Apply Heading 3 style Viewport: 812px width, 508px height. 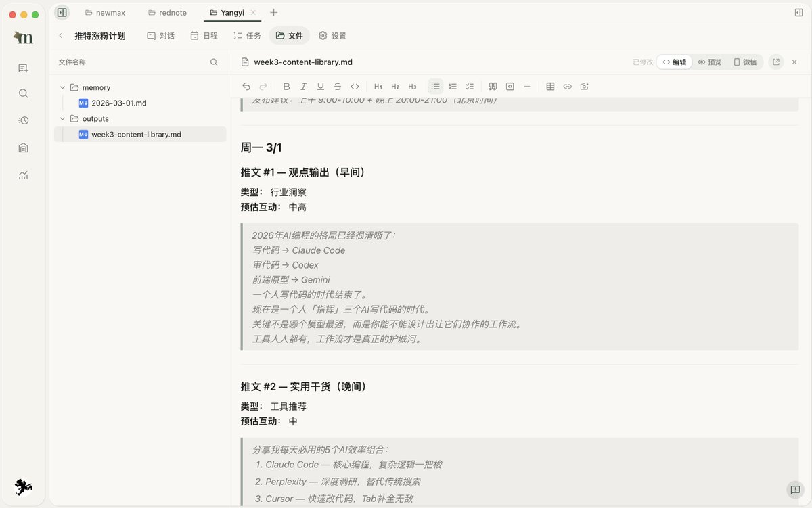click(x=412, y=87)
